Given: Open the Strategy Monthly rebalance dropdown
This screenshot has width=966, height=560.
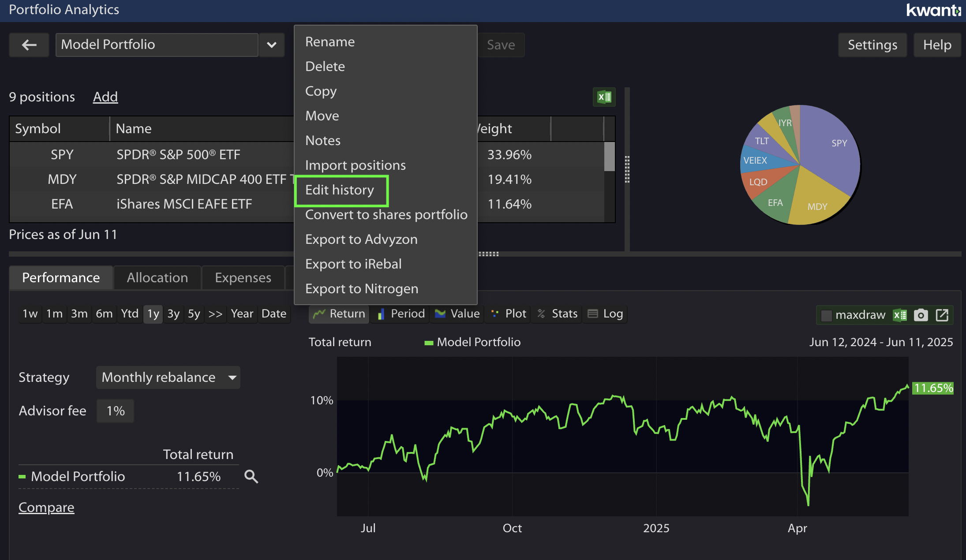Looking at the screenshot, I should pyautogui.click(x=168, y=377).
